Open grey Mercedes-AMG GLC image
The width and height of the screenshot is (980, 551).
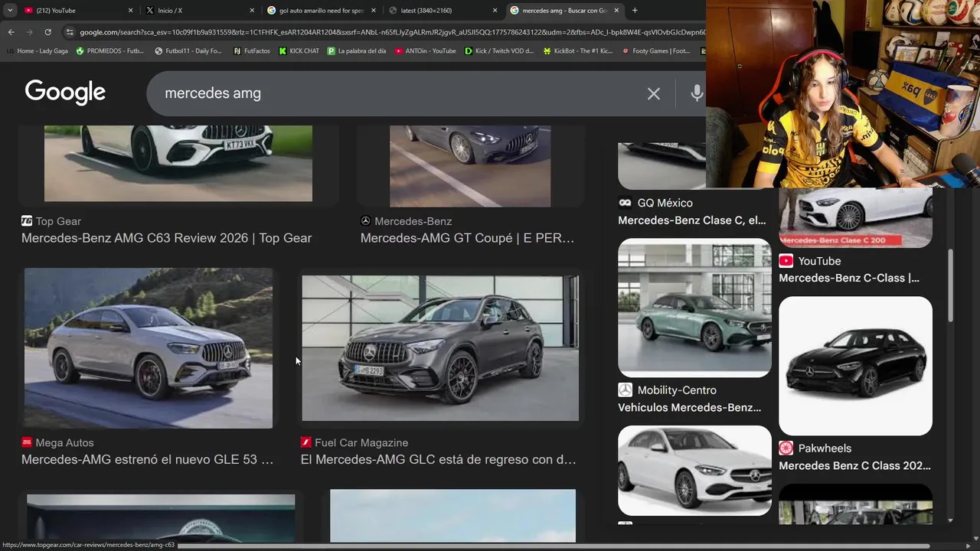[x=440, y=348]
